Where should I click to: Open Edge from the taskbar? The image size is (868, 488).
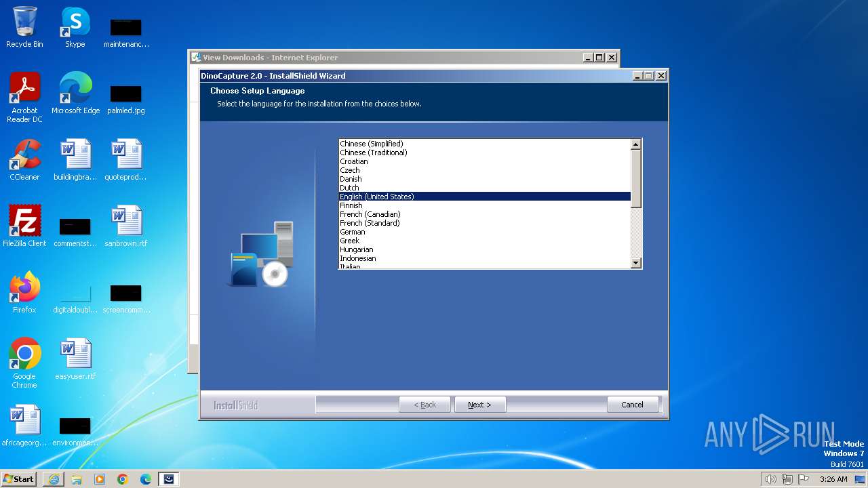click(146, 479)
